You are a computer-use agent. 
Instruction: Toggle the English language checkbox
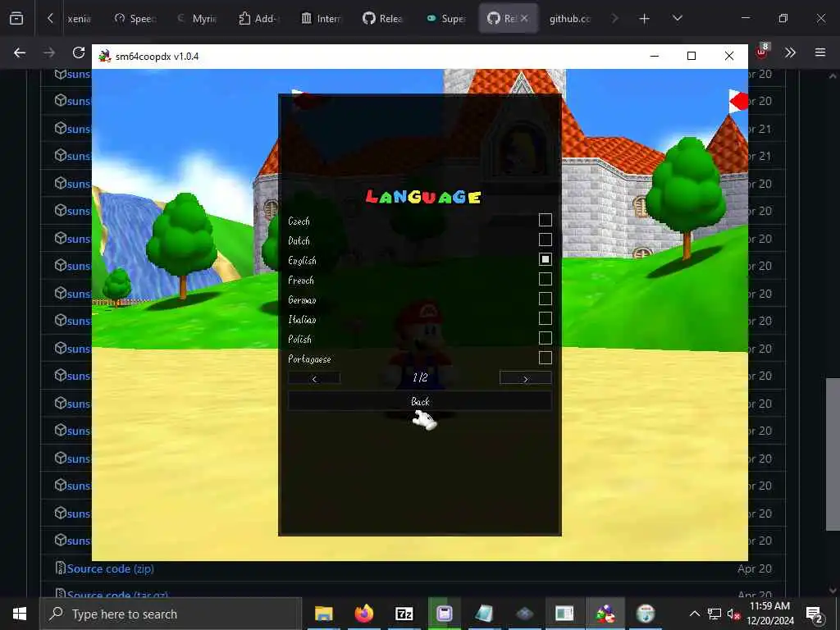tap(545, 259)
